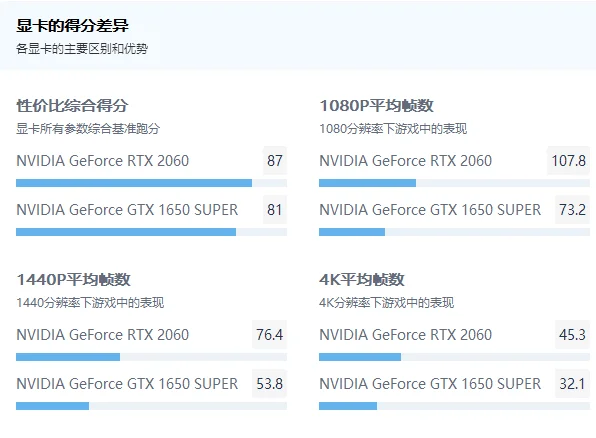Click the frame rate value 53.8
Viewport: 596px width, 438px height.
[269, 384]
